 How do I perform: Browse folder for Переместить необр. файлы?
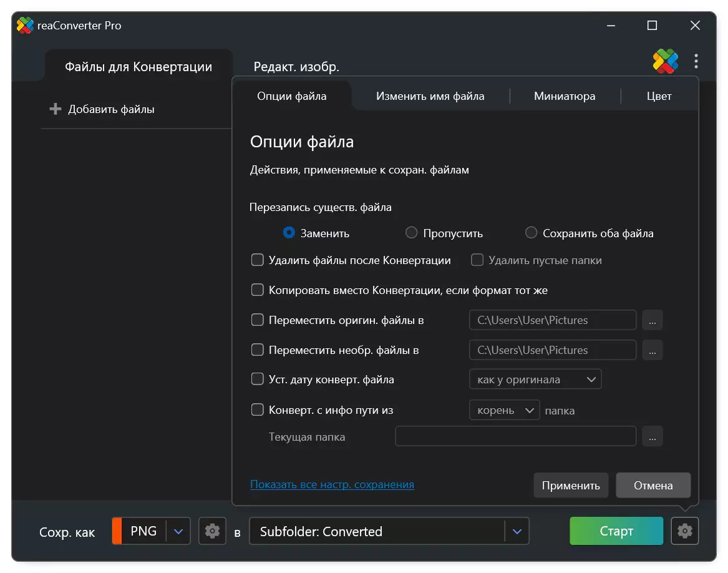pos(652,350)
